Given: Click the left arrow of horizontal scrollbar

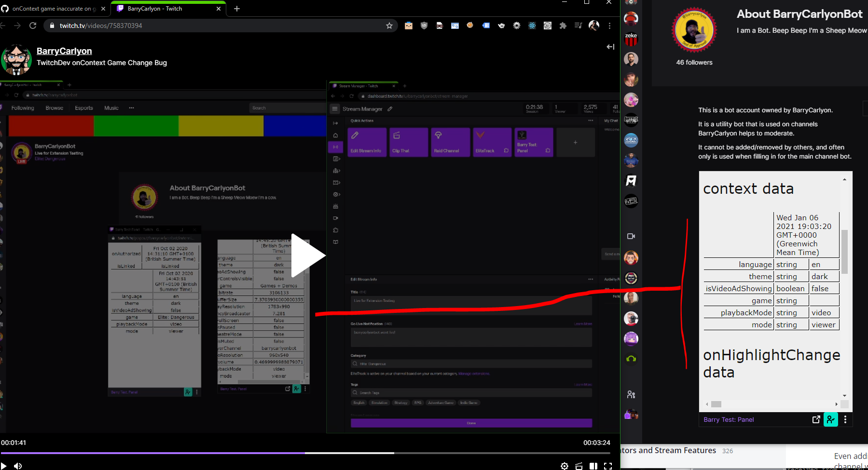Looking at the screenshot, I should tap(707, 404).
